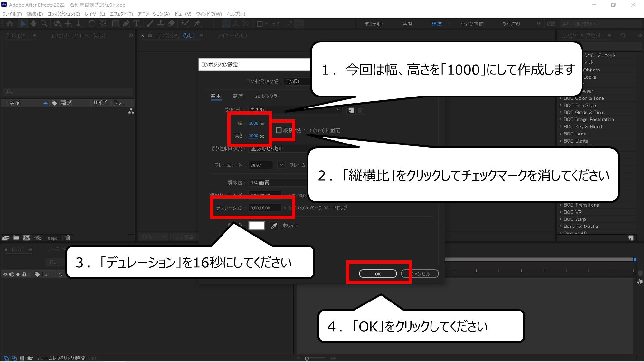Click the delete preset trash icon in the dialog

pyautogui.click(x=360, y=110)
